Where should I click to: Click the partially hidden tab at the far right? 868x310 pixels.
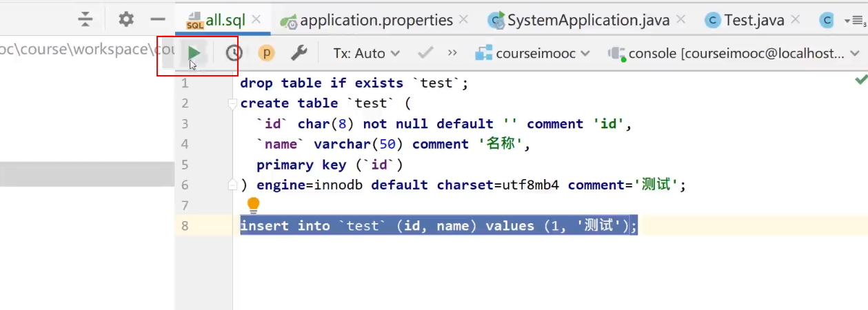click(826, 21)
